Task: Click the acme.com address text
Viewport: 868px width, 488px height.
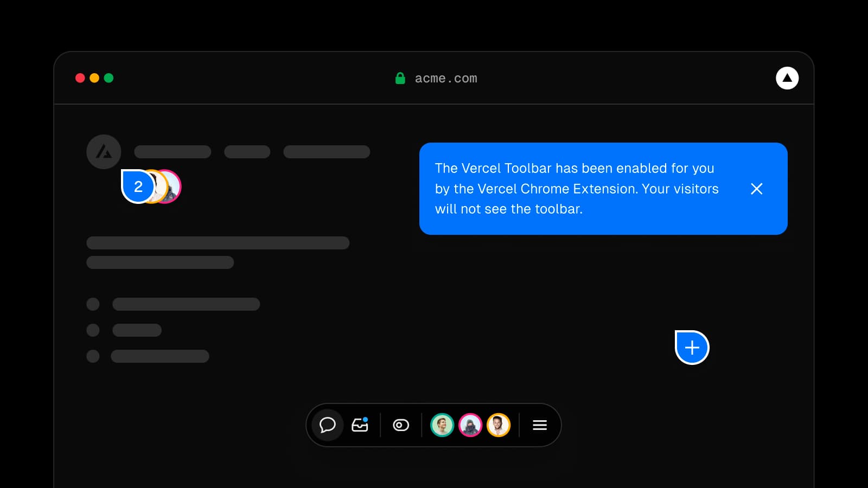Action: (x=446, y=79)
